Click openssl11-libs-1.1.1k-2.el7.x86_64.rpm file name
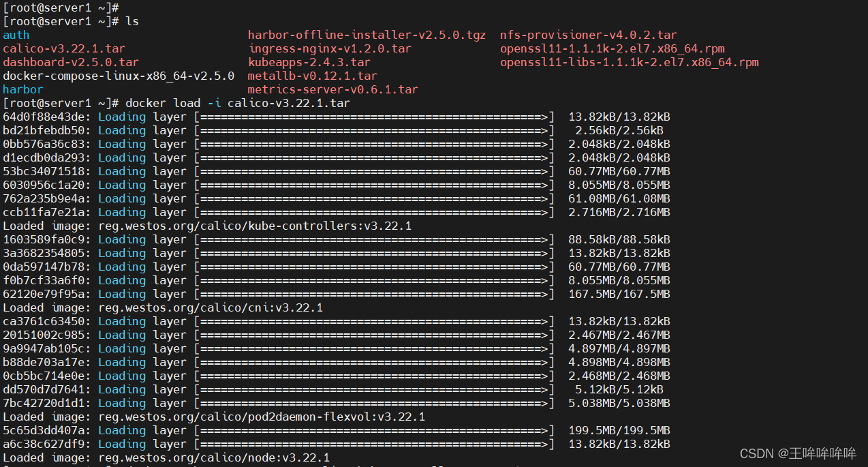Viewport: 868px width, 467px height. (629, 62)
